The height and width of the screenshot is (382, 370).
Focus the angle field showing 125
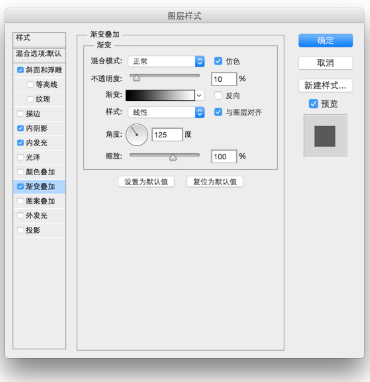(x=167, y=135)
